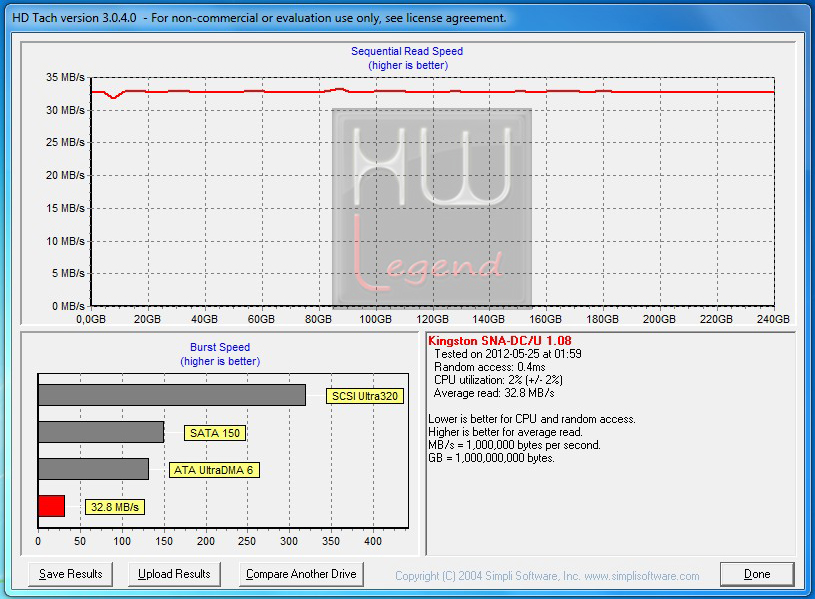Click the SATA 150 gray bar
The height and width of the screenshot is (599, 815).
pos(101,432)
